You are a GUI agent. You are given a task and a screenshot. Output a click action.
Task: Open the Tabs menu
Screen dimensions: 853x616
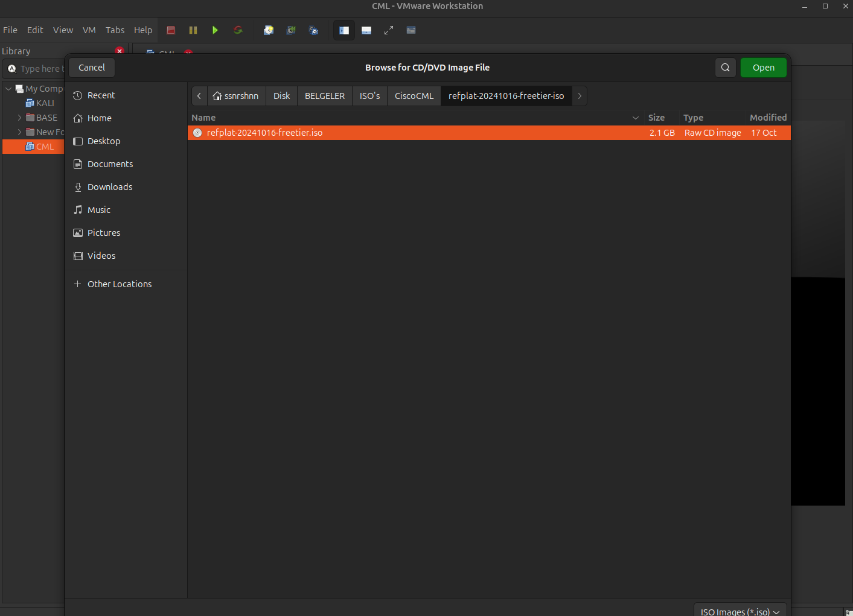115,30
